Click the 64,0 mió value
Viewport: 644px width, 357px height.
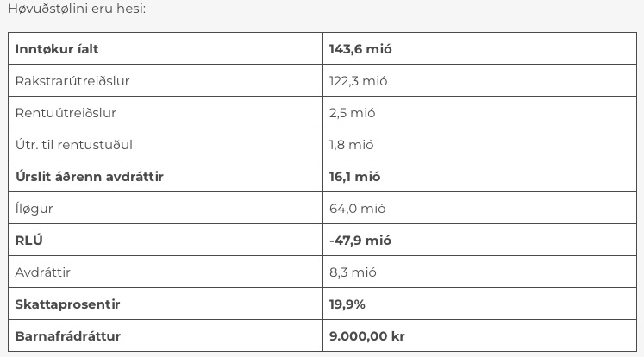coord(357,209)
